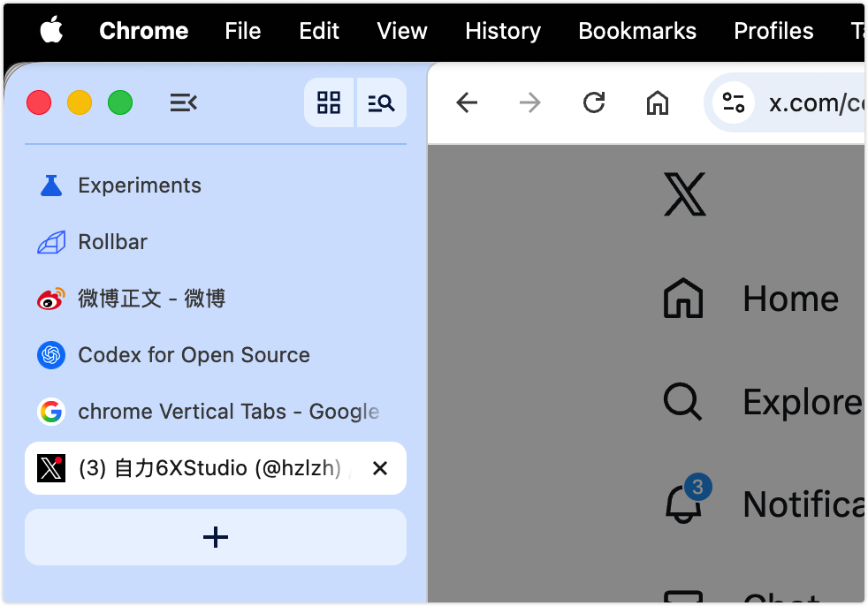Image resolution: width=868 pixels, height=606 pixels.
Task: Switch to Codex for Open Source tab
Action: (194, 355)
